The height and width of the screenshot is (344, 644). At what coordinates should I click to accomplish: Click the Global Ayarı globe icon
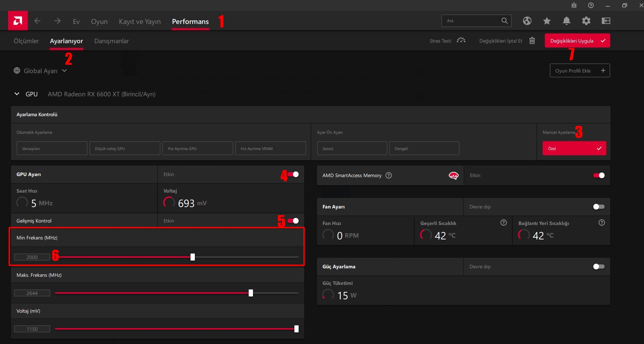click(x=17, y=70)
